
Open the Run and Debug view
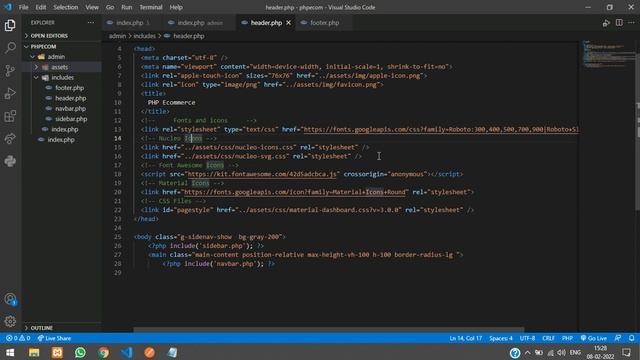coord(10,93)
